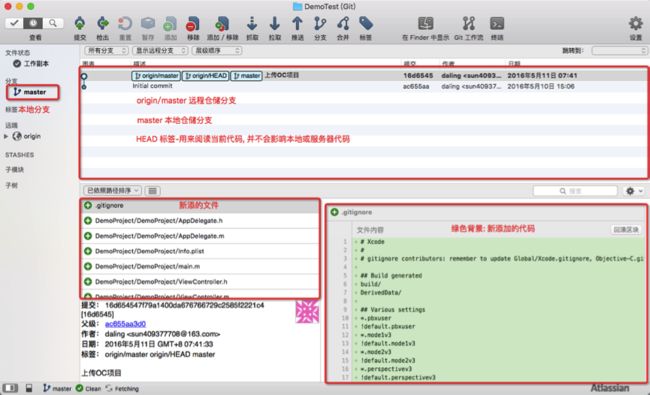Click the origin/master badge on top commit
650x395 pixels.
point(156,76)
